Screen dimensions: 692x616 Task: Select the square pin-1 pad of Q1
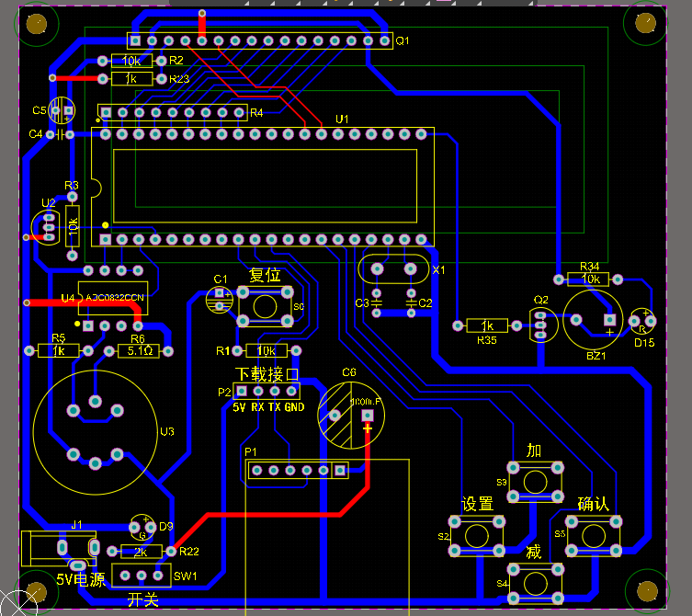tap(135, 40)
